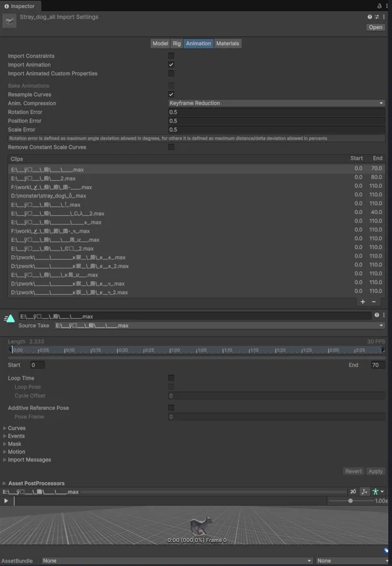Click the Revert button
Screen dimensions: 392x566
[353, 471]
